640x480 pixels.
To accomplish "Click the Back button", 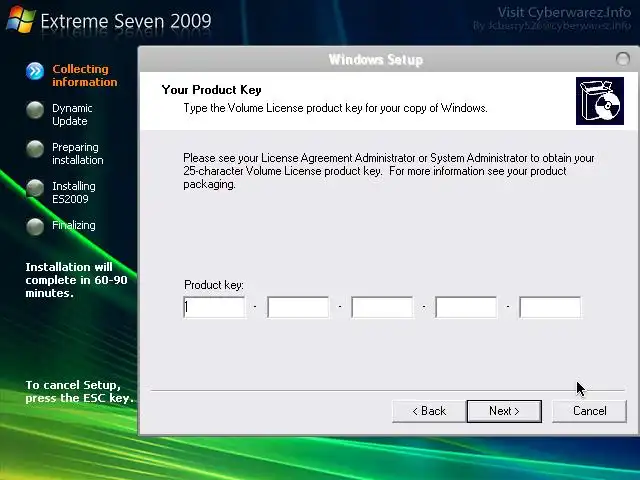I will click(x=429, y=411).
